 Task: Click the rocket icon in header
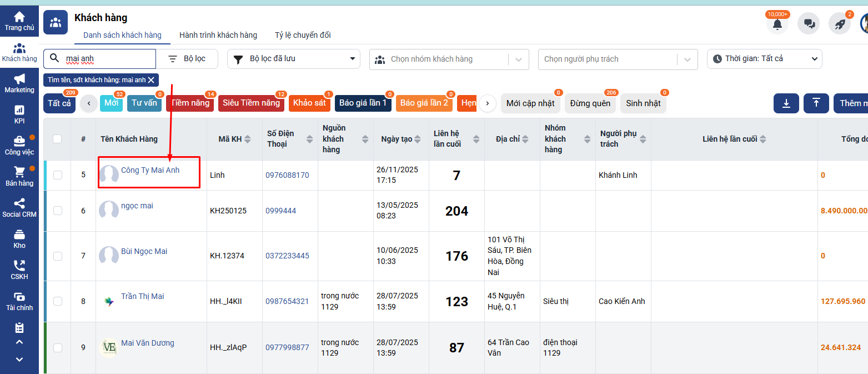(x=840, y=24)
